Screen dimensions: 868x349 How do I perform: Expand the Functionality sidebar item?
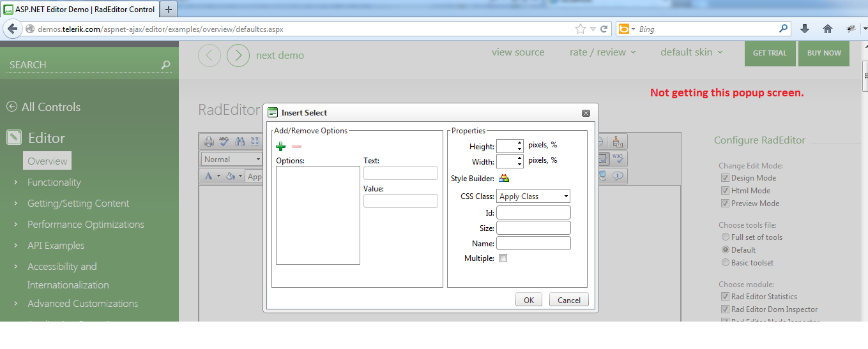[15, 182]
